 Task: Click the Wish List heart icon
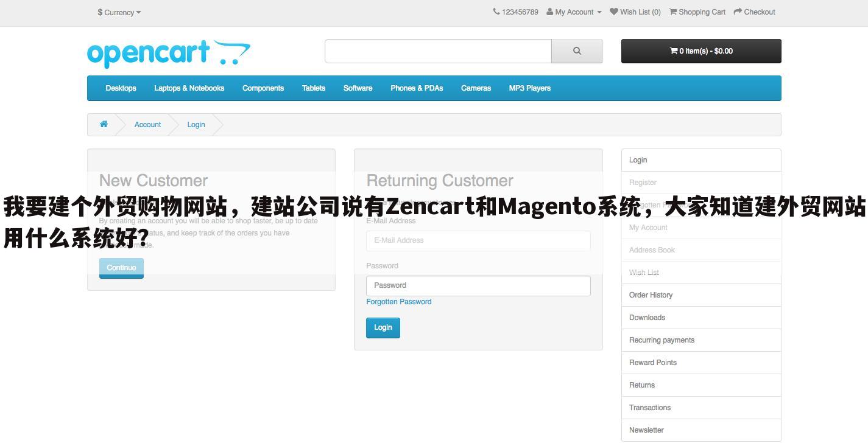[x=614, y=12]
